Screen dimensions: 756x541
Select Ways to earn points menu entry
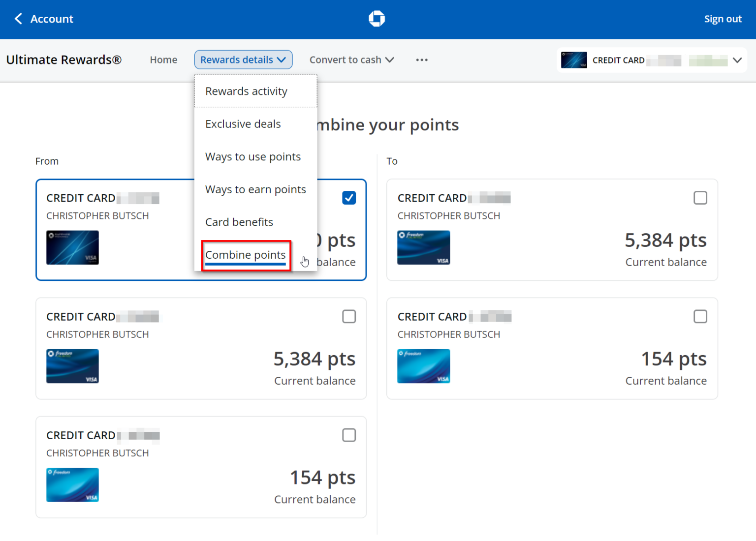click(255, 189)
